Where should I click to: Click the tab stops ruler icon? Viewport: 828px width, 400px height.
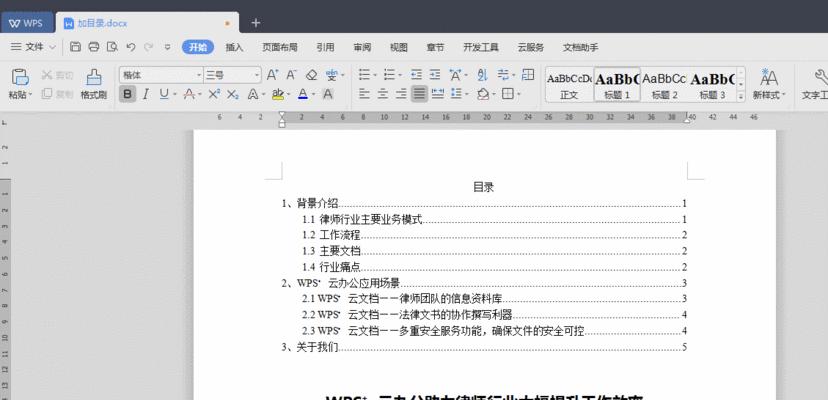tap(528, 75)
